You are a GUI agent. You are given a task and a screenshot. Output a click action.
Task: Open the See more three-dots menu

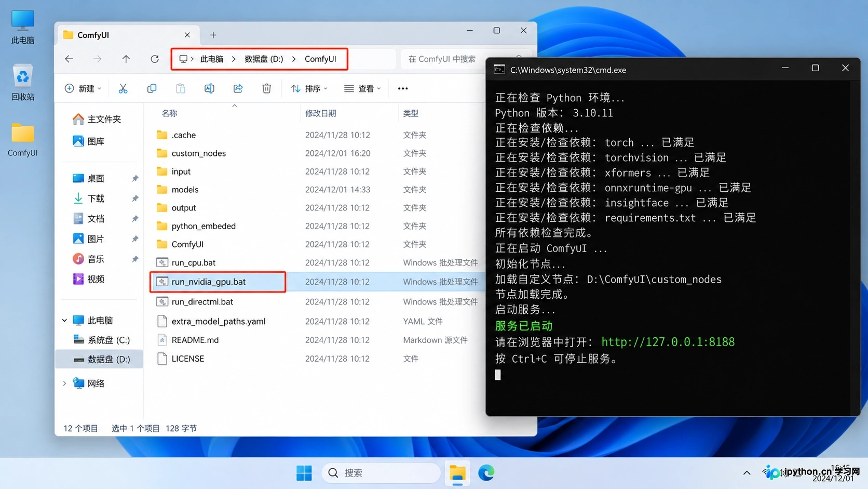(403, 89)
